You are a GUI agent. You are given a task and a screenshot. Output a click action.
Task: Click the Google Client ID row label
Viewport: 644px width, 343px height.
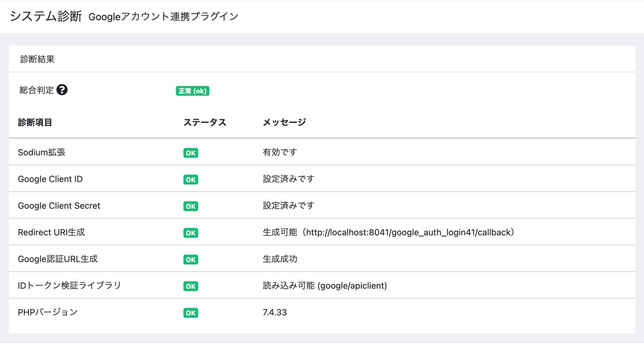point(50,179)
